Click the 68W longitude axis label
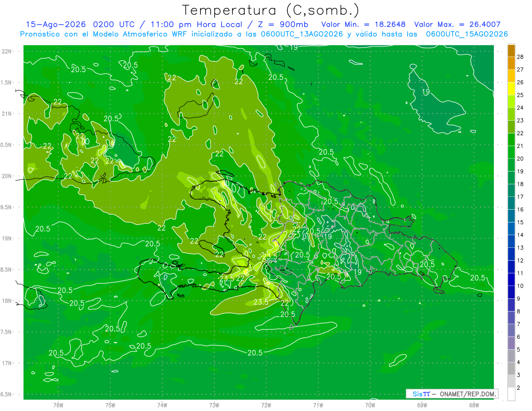Viewport: 532px width, 411px height. [474, 405]
